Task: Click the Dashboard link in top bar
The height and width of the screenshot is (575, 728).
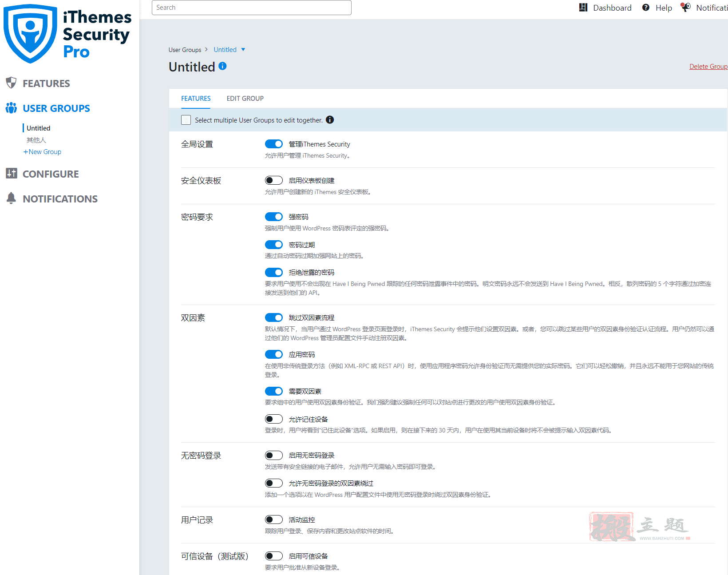Action: tap(612, 8)
